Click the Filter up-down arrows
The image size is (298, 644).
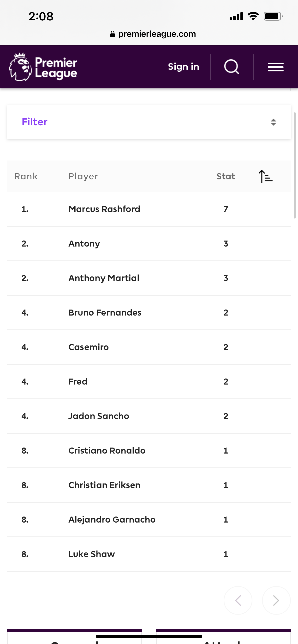[273, 122]
